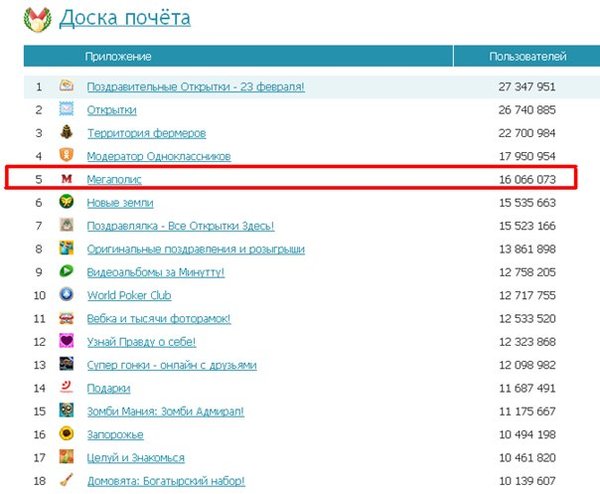Open the Открытки app link

click(x=112, y=110)
